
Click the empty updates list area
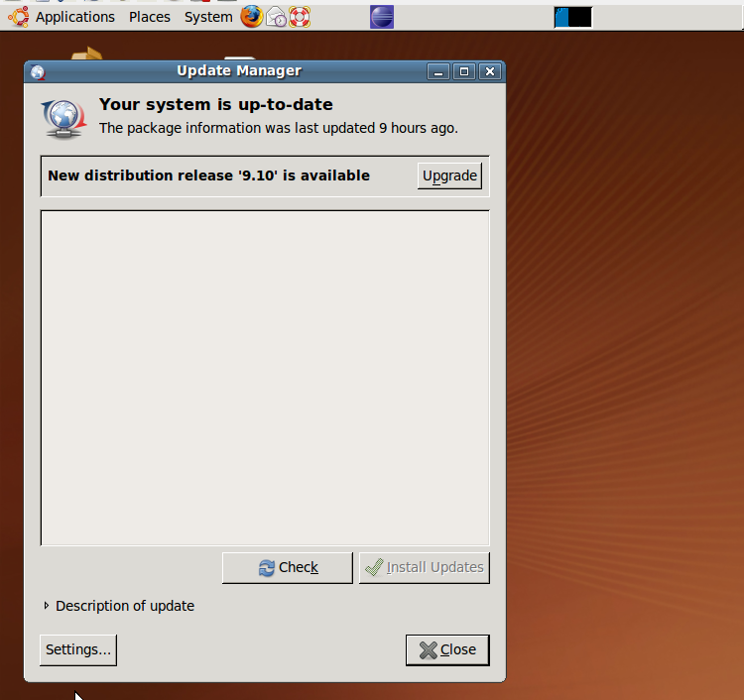click(x=265, y=378)
